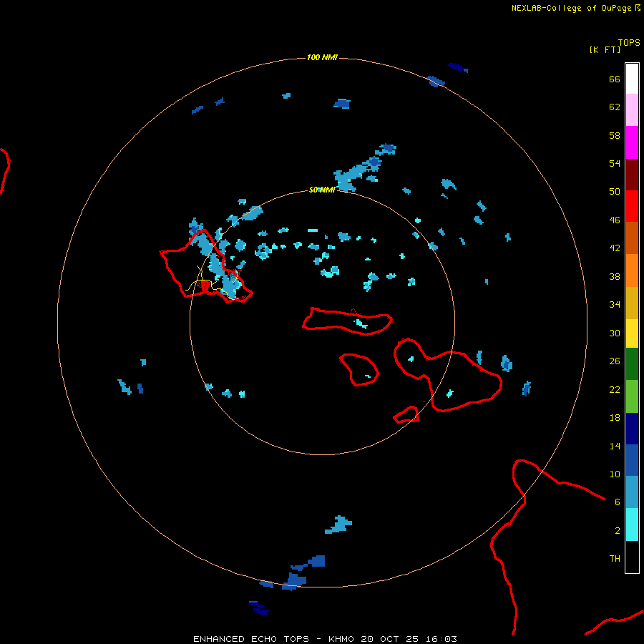Viewport: 644px width, 644px height.
Task: Click the legend value "6"
Action: coord(618,502)
